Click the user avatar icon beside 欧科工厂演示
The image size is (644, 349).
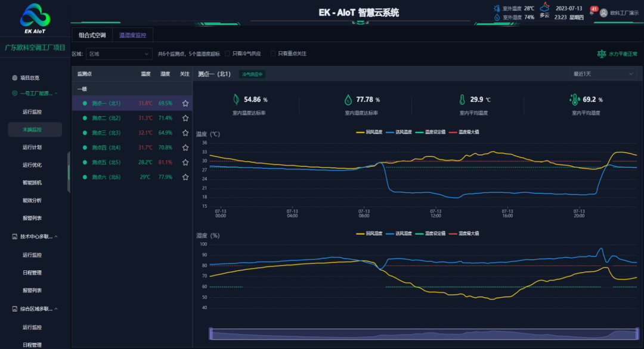[x=603, y=13]
